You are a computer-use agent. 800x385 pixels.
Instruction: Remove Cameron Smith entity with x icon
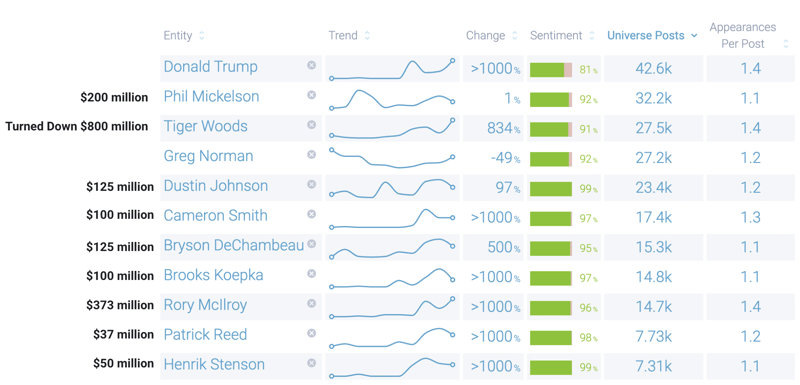(x=311, y=214)
